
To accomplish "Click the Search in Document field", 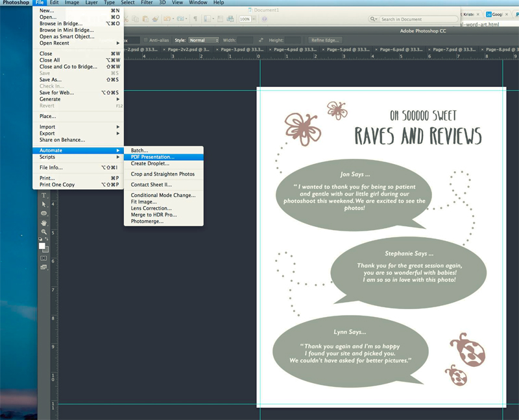I will coord(418,19).
